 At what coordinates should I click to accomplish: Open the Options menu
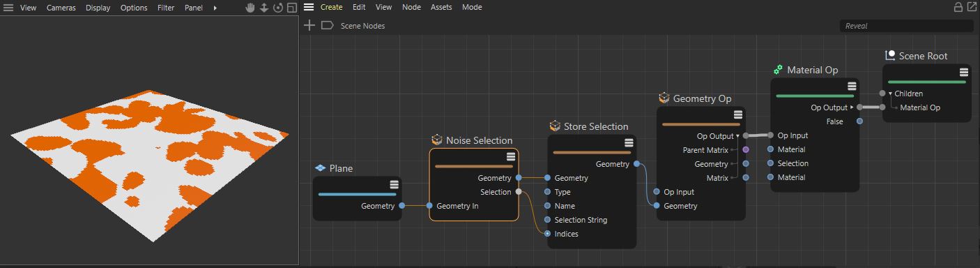coord(134,8)
